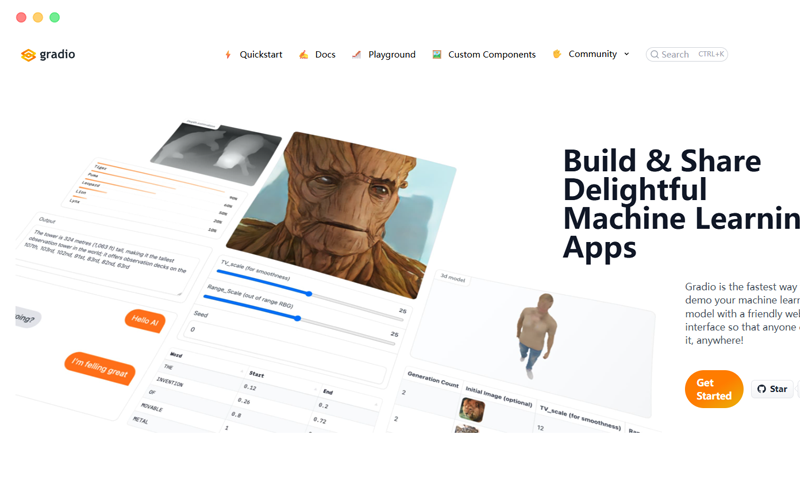
Task: Click the lion initial image thumbnail
Action: (x=472, y=410)
